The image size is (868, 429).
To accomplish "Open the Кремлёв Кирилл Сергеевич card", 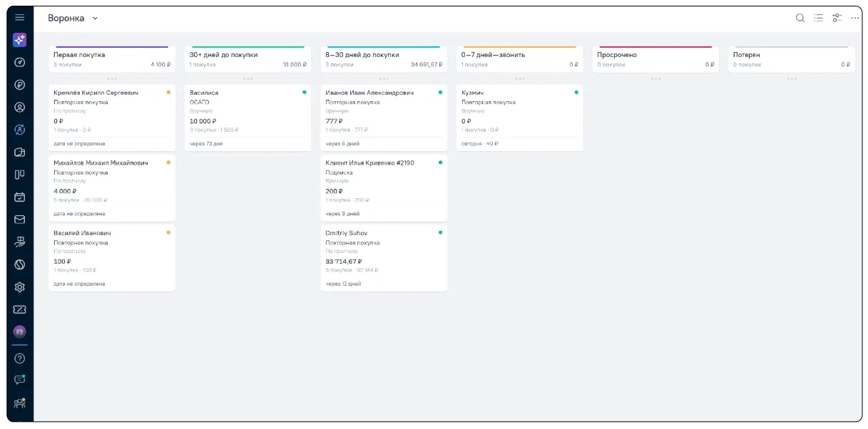I will pos(112,118).
